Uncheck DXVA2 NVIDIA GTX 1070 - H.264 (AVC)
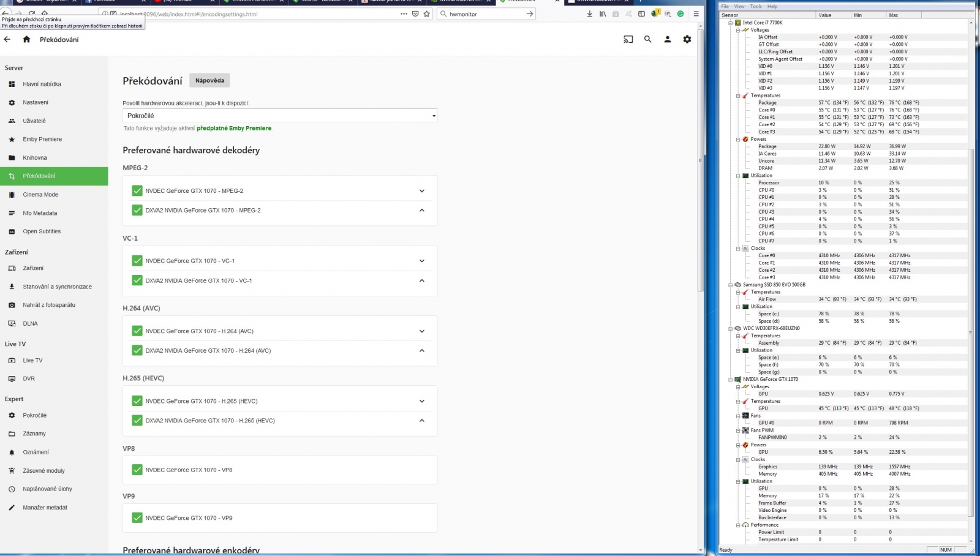Viewport: 980px width, 556px height. click(137, 350)
